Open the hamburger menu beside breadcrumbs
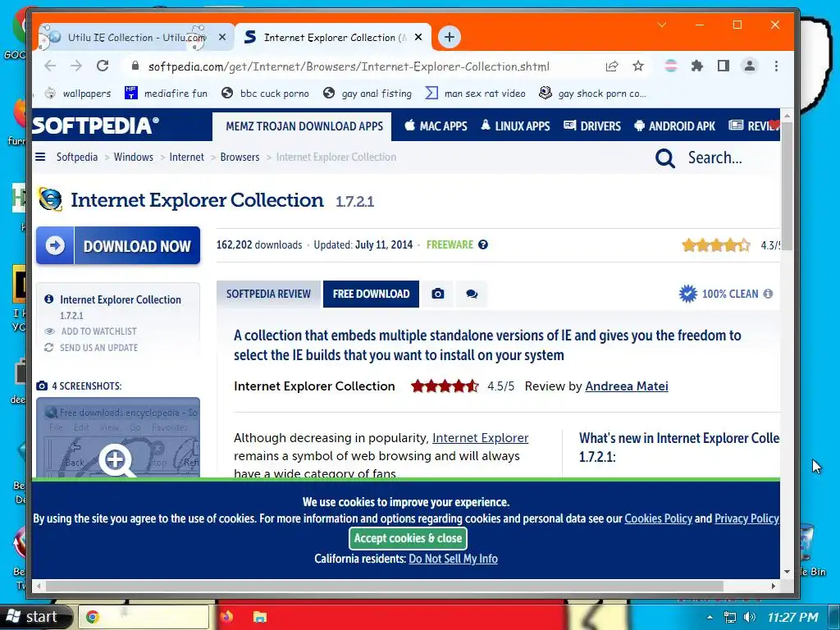 click(x=40, y=157)
